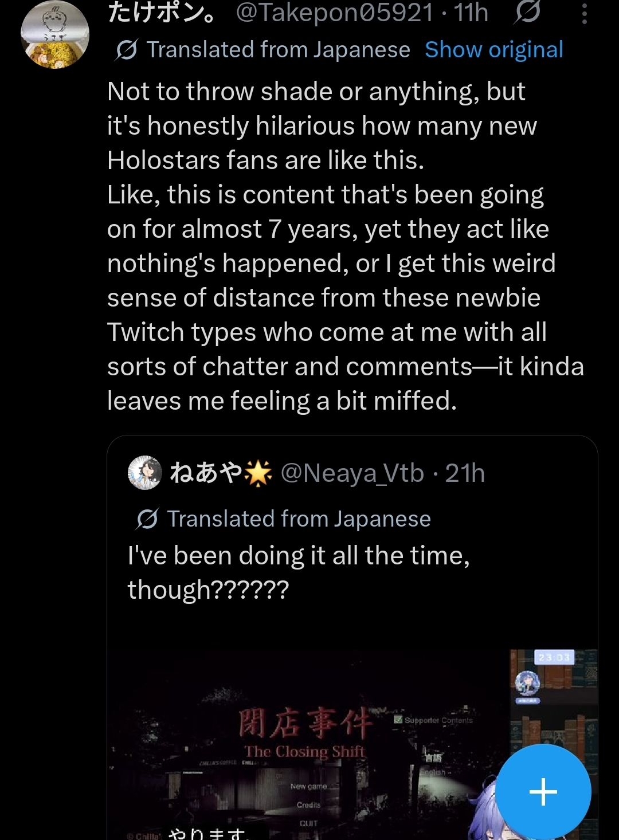619x840 pixels.
Task: Tap the Grok icon beside the 11h timestamp
Action: click(527, 13)
